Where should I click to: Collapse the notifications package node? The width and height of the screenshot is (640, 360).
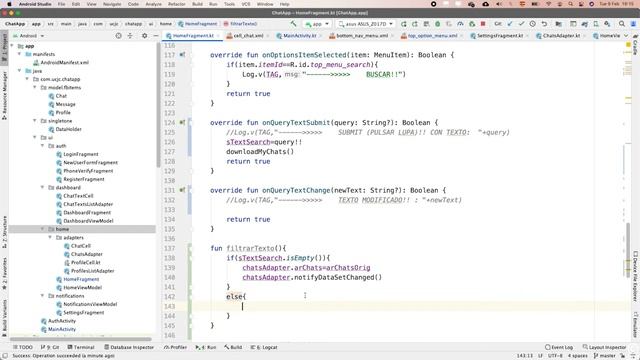[42, 296]
